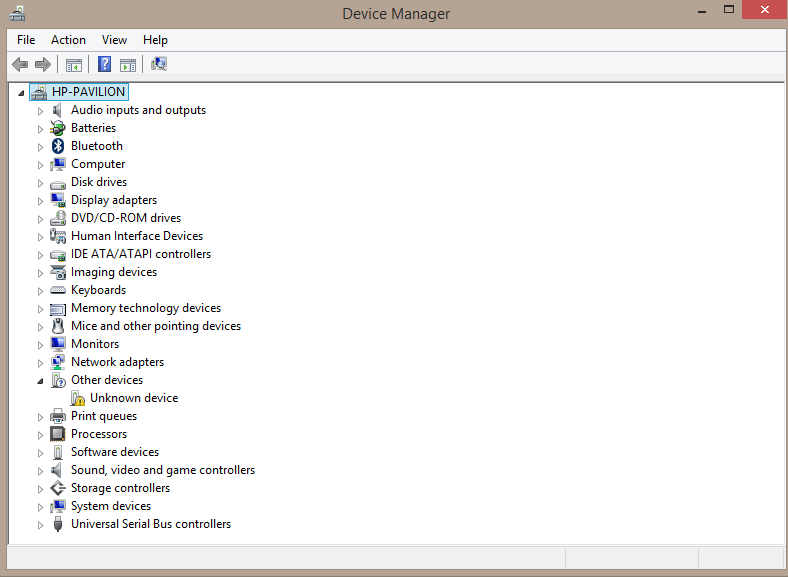Collapse the HP-PAVILION root node

[21, 93]
